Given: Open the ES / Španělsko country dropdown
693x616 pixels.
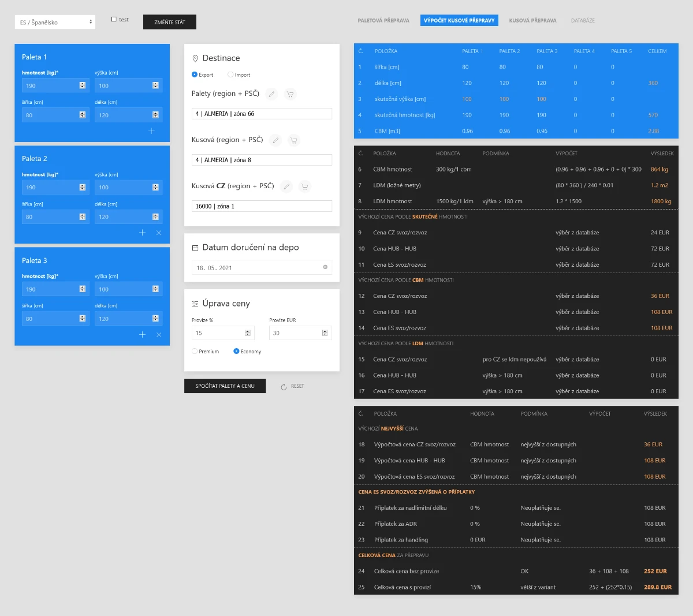Looking at the screenshot, I should click(x=55, y=23).
